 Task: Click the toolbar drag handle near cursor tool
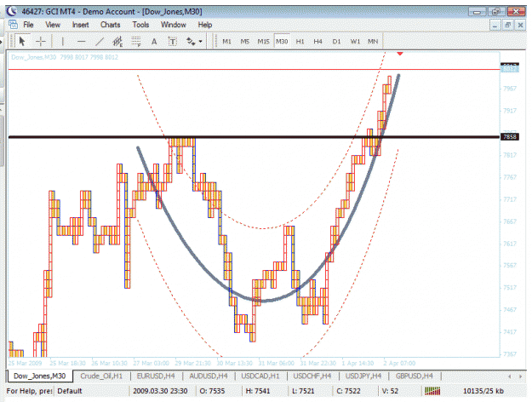point(11,42)
